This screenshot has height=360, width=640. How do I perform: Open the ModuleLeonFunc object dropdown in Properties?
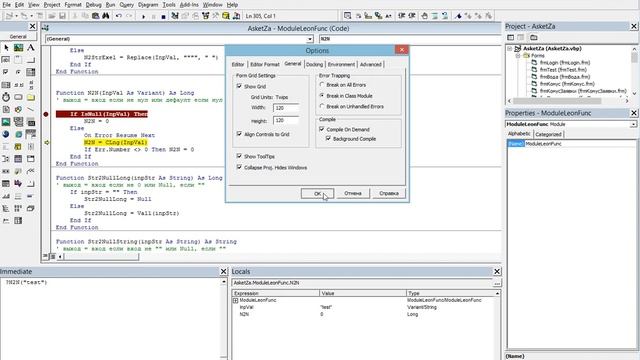(633, 124)
